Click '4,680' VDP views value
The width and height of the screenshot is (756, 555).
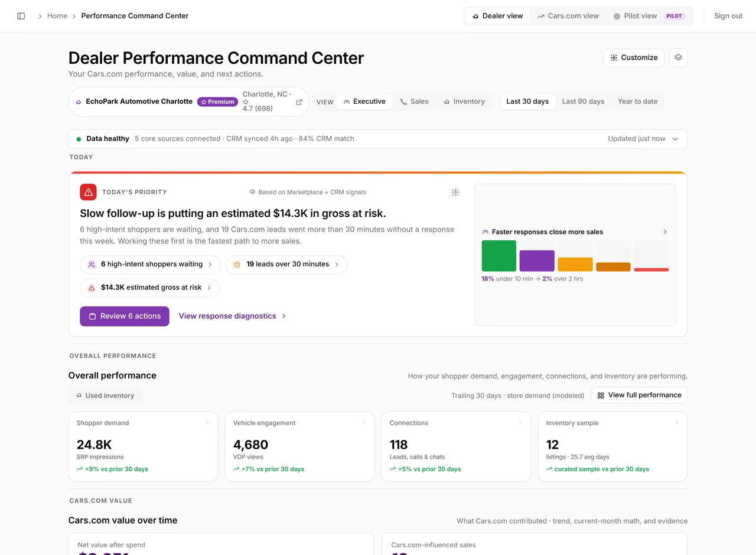pyautogui.click(x=250, y=445)
